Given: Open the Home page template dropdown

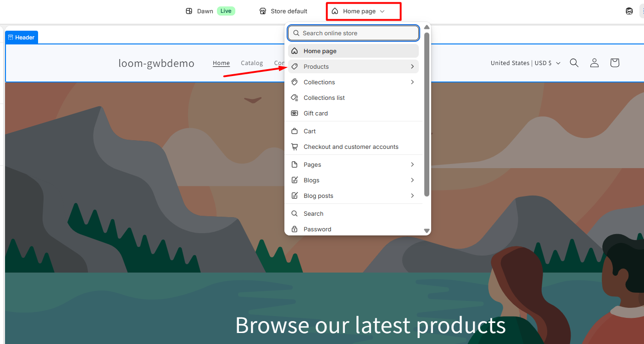Looking at the screenshot, I should tap(363, 11).
